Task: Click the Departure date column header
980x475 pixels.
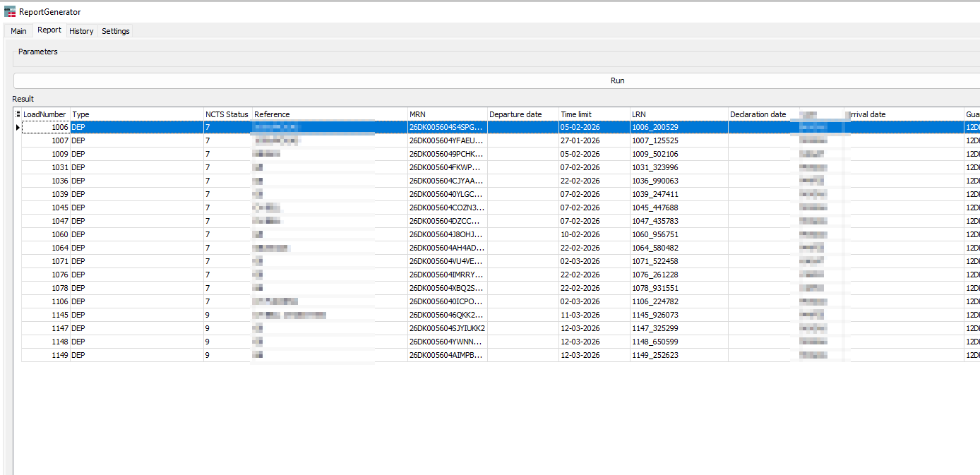Action: [x=522, y=114]
